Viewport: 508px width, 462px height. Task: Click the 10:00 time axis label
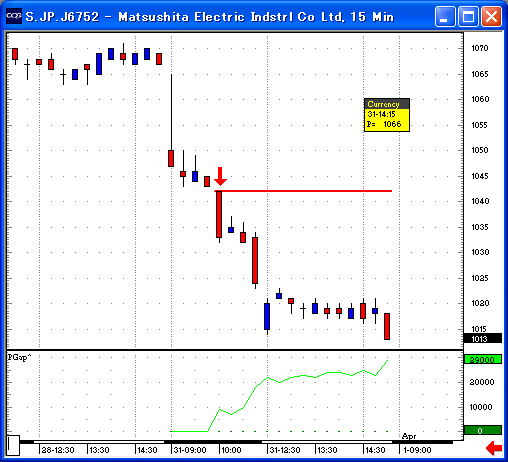tap(231, 450)
